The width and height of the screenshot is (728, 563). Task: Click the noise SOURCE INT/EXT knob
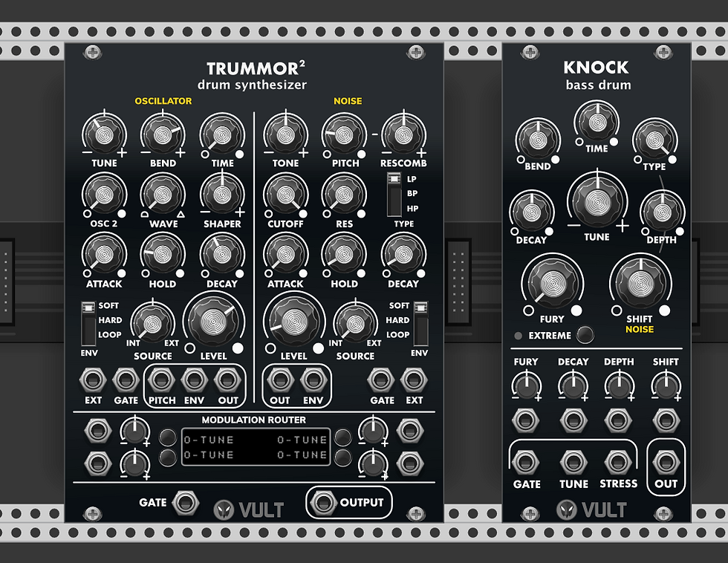click(355, 324)
